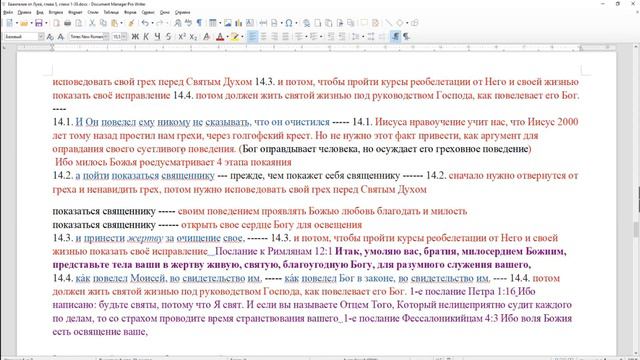Toggle subscript formatting
640x360 pixels.
coord(193,37)
